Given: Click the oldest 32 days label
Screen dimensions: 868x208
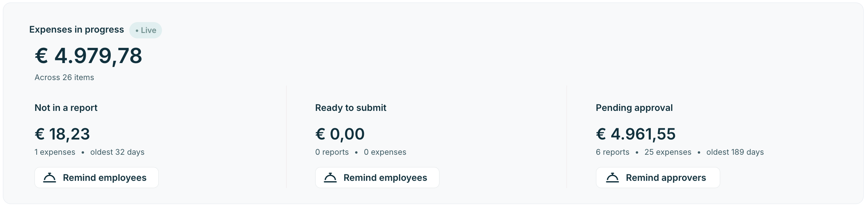Looking at the screenshot, I should 117,152.
